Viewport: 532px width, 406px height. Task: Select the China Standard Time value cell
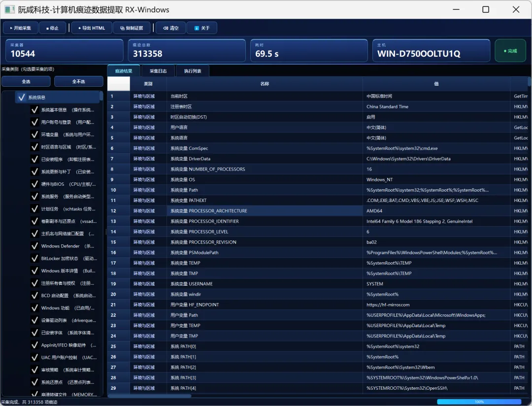point(436,106)
